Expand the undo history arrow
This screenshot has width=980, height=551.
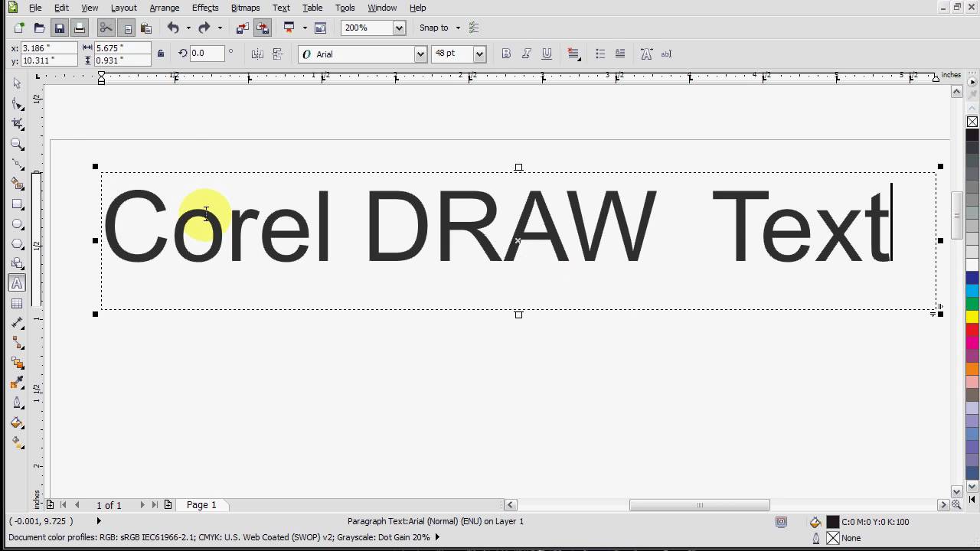click(188, 28)
